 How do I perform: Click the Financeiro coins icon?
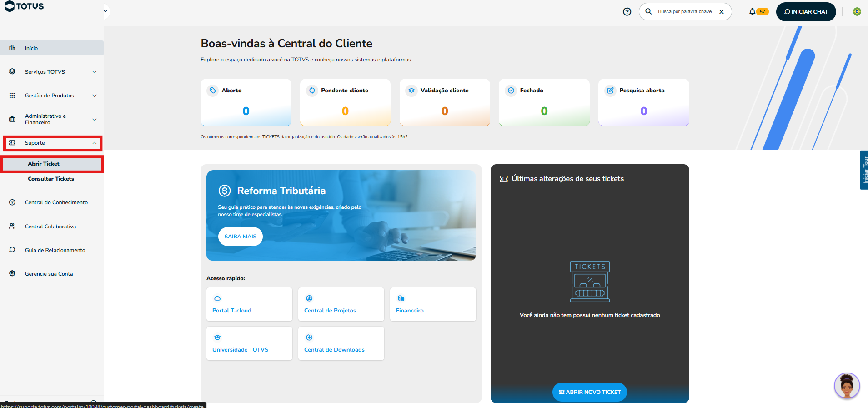pyautogui.click(x=401, y=298)
